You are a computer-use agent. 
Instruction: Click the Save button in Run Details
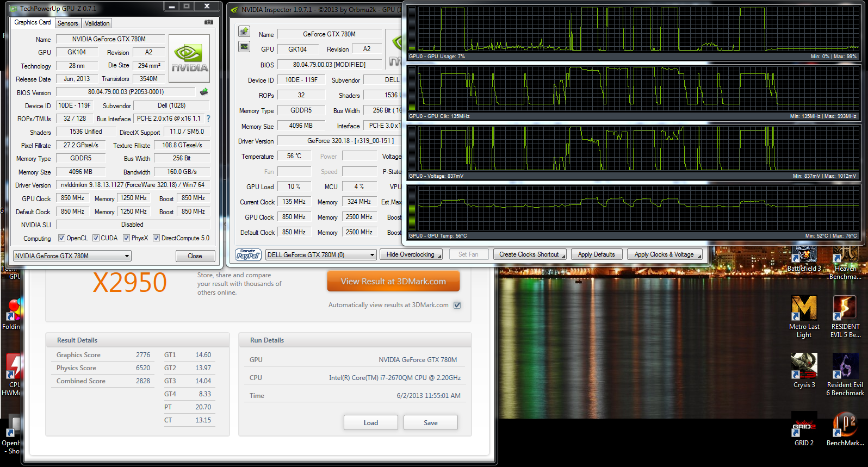[x=431, y=423]
